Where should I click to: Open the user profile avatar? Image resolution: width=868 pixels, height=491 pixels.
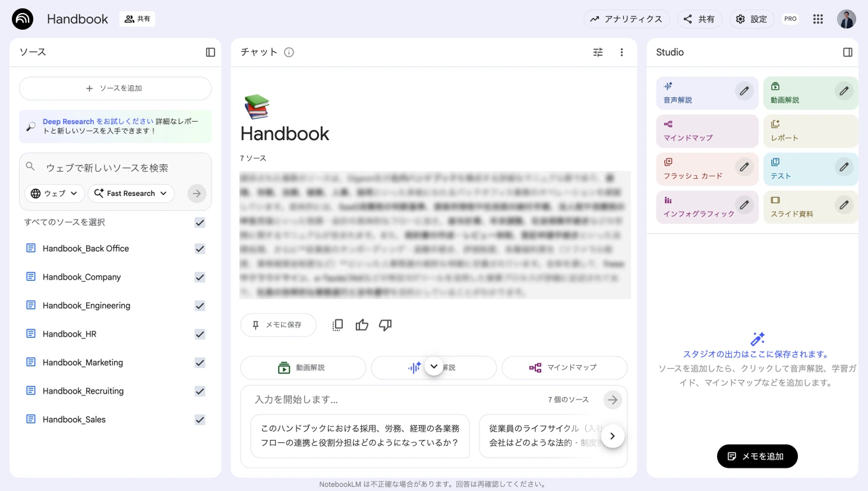847,19
